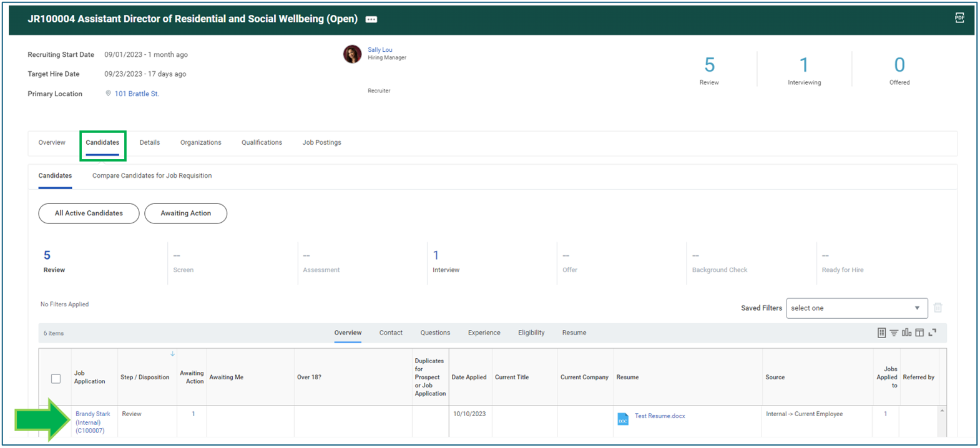The width and height of the screenshot is (980, 448).
Task: Click the Jobs Applied to value 1
Action: (x=885, y=414)
